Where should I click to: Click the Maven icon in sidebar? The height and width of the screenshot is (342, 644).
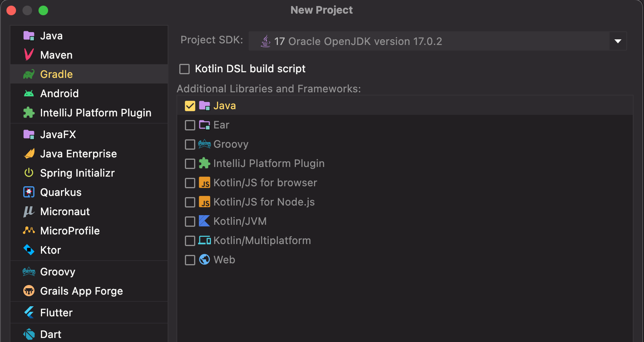coord(29,55)
